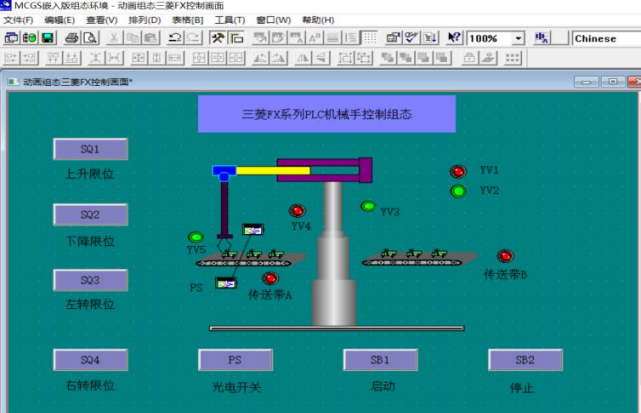Open Print Preview icon
The height and width of the screenshot is (413, 641).
[90, 38]
